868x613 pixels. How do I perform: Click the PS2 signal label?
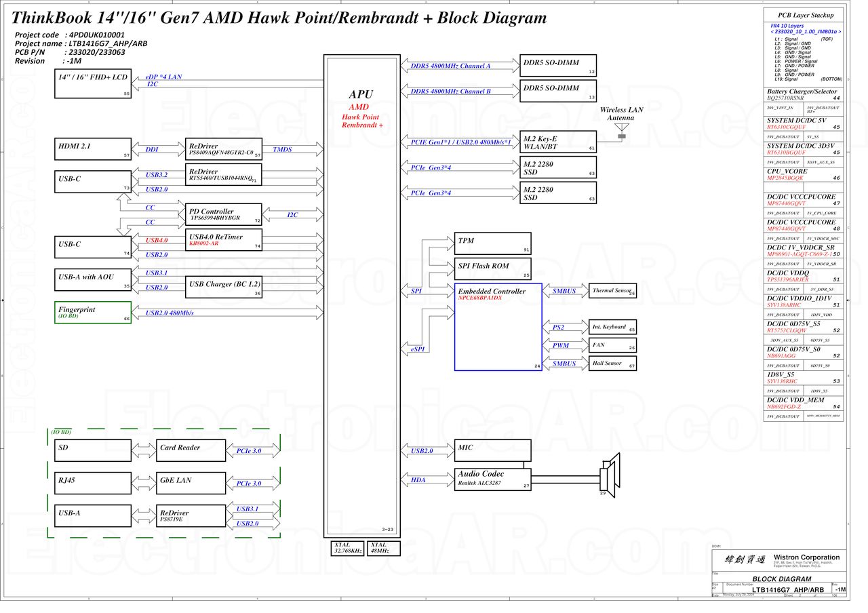pyautogui.click(x=558, y=327)
